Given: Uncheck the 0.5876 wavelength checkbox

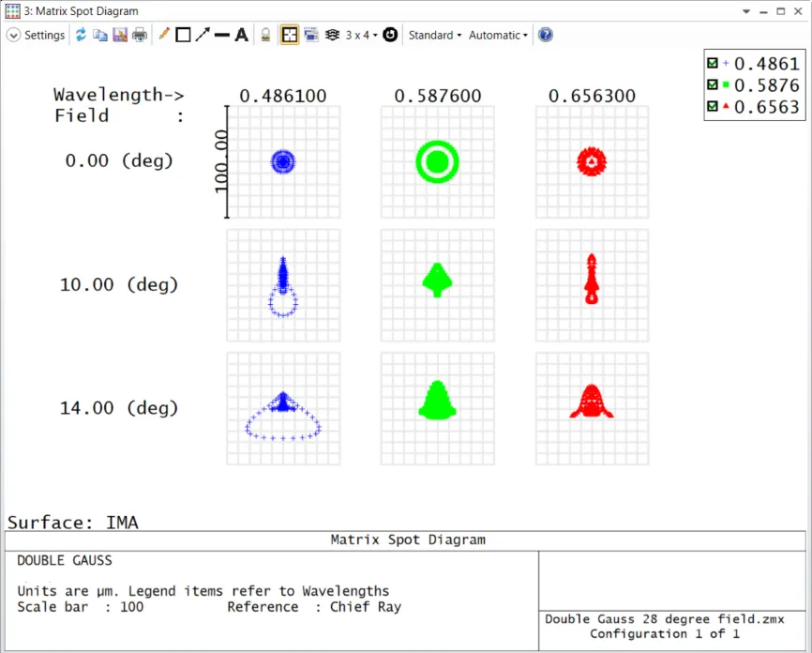Looking at the screenshot, I should click(x=713, y=85).
